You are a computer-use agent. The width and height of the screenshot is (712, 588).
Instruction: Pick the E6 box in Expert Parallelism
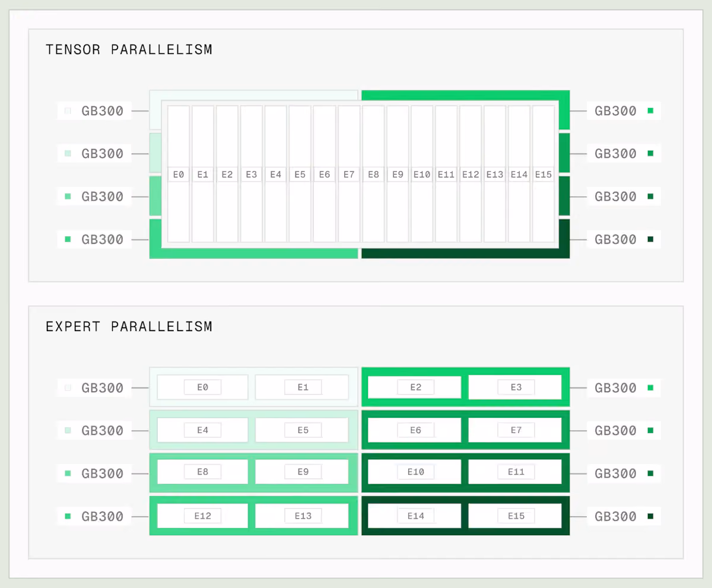[x=415, y=430]
